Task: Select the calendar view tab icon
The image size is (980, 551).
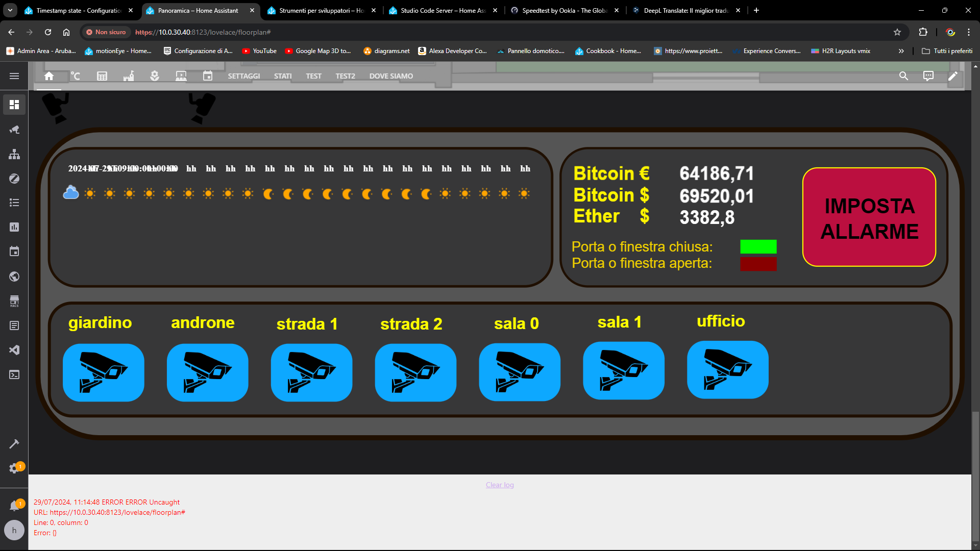Action: coord(208,76)
